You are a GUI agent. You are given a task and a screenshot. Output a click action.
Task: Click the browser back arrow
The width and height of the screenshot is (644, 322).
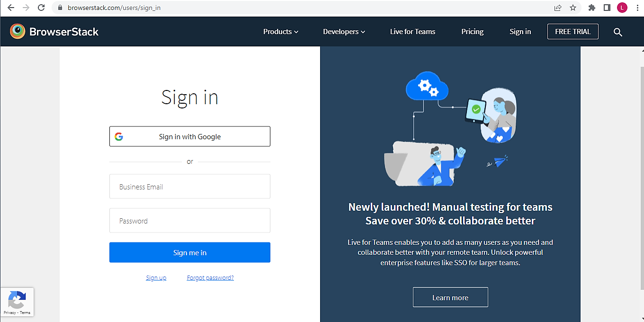click(x=11, y=8)
